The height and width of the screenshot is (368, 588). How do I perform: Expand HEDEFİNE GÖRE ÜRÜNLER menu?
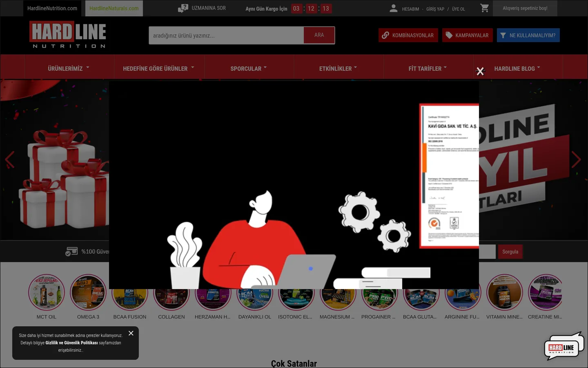pyautogui.click(x=159, y=68)
